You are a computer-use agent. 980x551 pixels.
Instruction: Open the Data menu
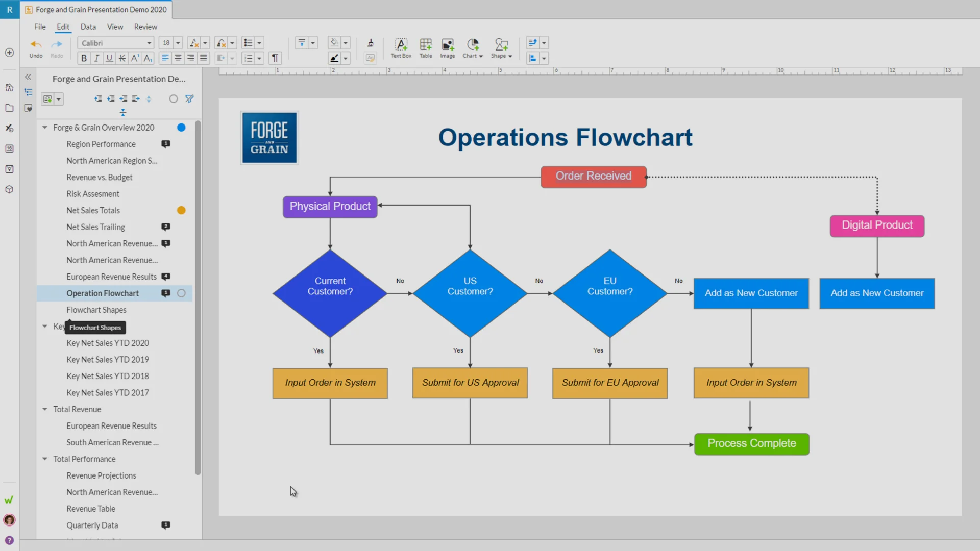[88, 27]
